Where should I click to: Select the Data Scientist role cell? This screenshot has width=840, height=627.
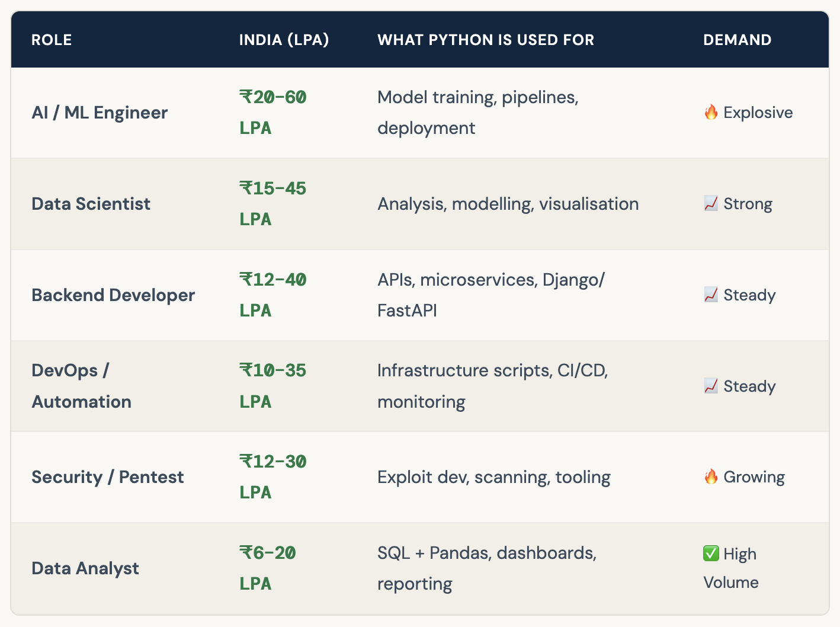click(91, 204)
